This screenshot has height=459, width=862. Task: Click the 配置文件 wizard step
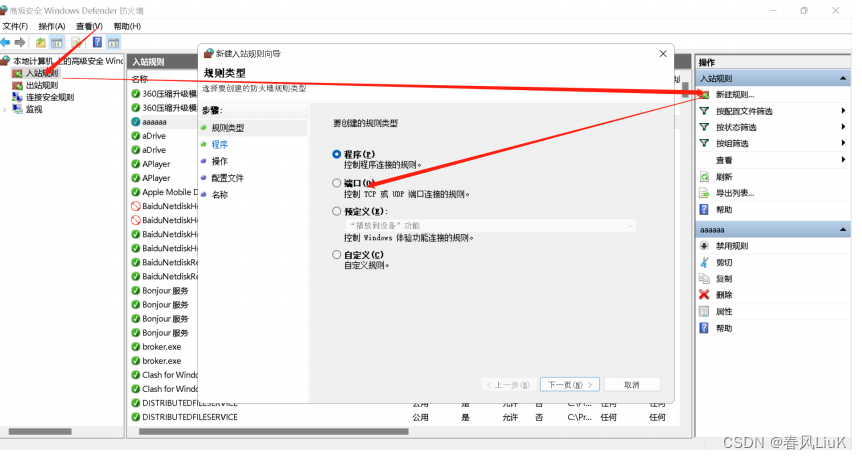(x=228, y=178)
